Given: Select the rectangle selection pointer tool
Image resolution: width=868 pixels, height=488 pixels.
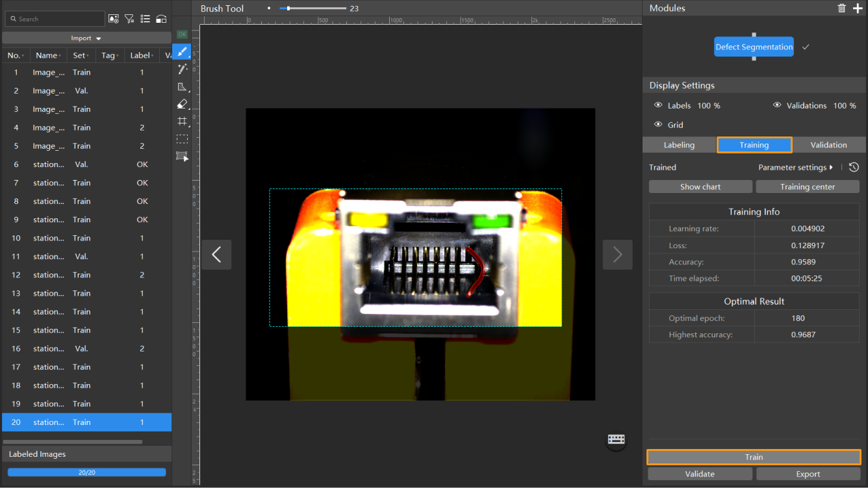Looking at the screenshot, I should tap(182, 156).
